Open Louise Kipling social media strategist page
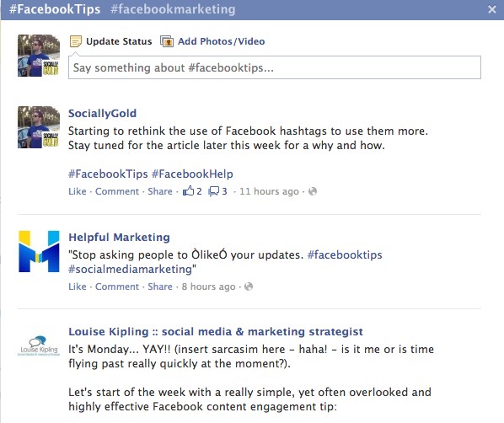Screen dimensions: 504x423 (x=216, y=331)
